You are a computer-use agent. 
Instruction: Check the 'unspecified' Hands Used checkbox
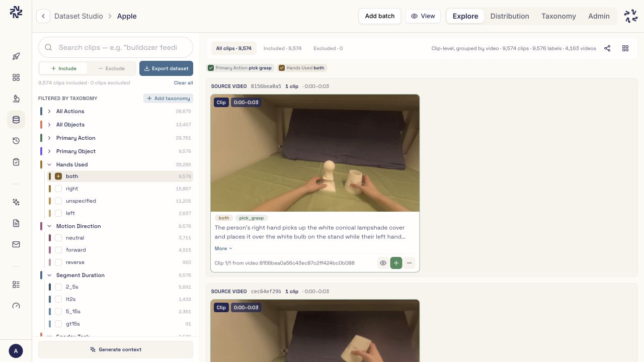pos(58,201)
